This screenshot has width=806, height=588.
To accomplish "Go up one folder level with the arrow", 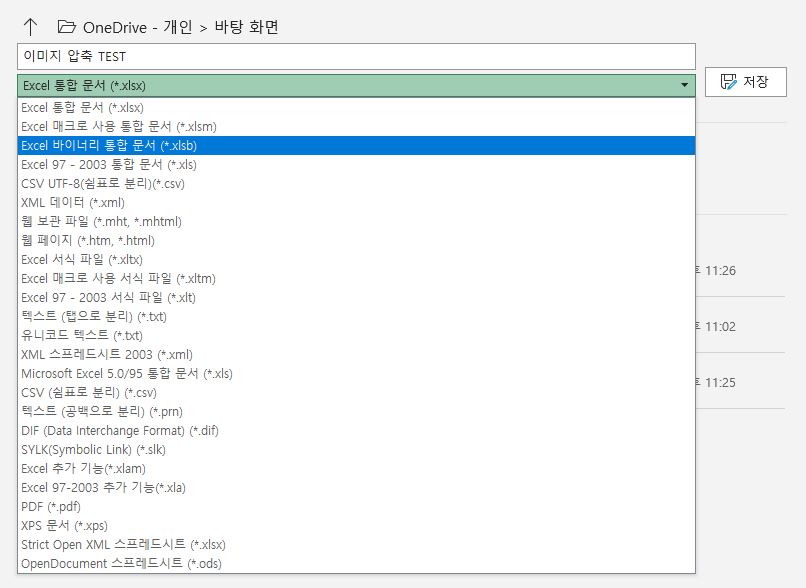I will pyautogui.click(x=30, y=27).
